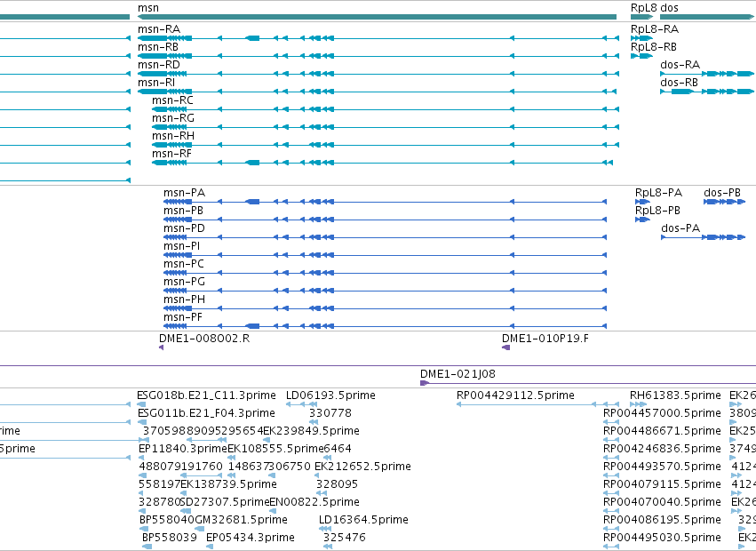Click EST EN00822.5prime

(314, 502)
